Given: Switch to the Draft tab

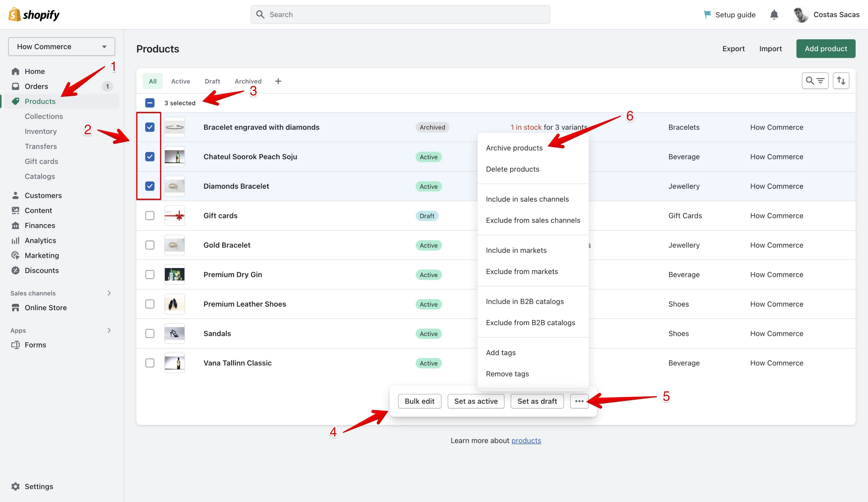Looking at the screenshot, I should click(x=212, y=81).
